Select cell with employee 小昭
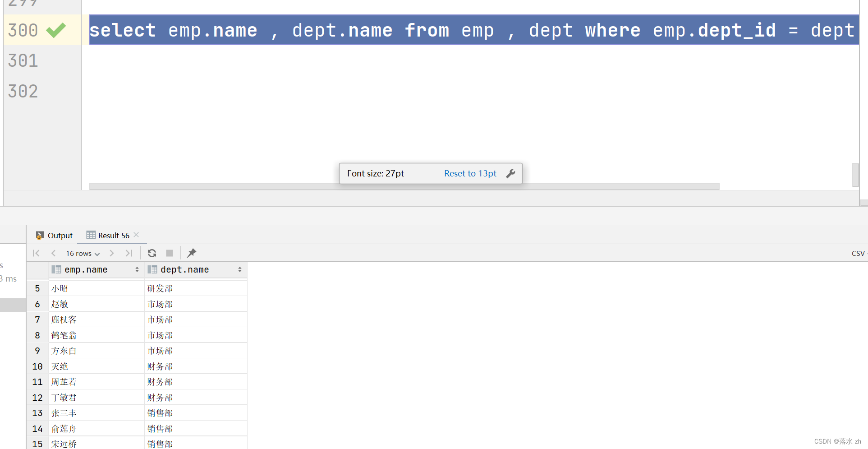The height and width of the screenshot is (449, 868). 96,288
